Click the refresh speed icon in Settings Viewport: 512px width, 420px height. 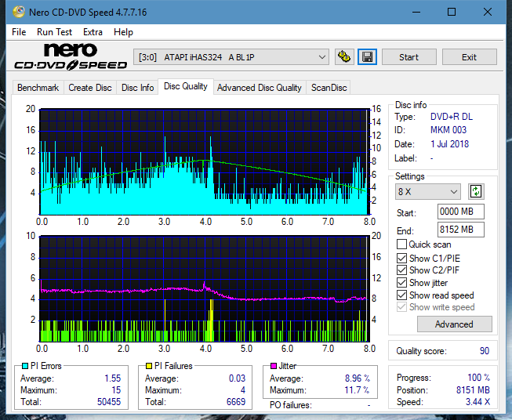coord(475,191)
